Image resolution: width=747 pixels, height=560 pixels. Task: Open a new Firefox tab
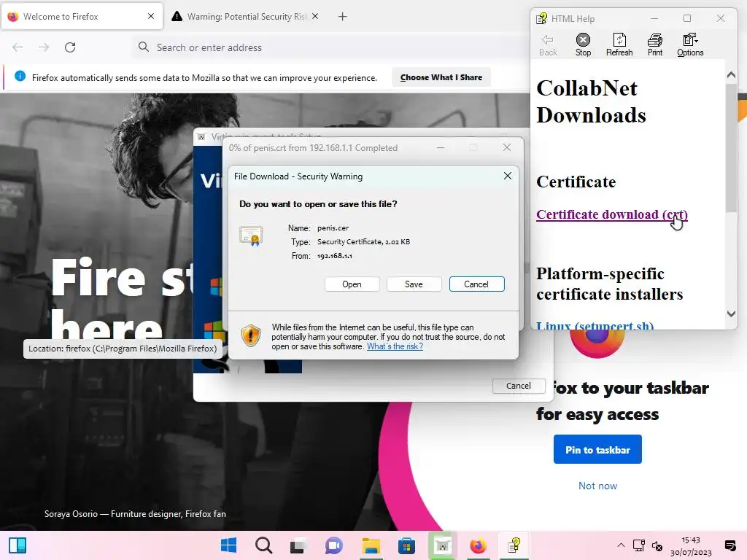coord(342,17)
